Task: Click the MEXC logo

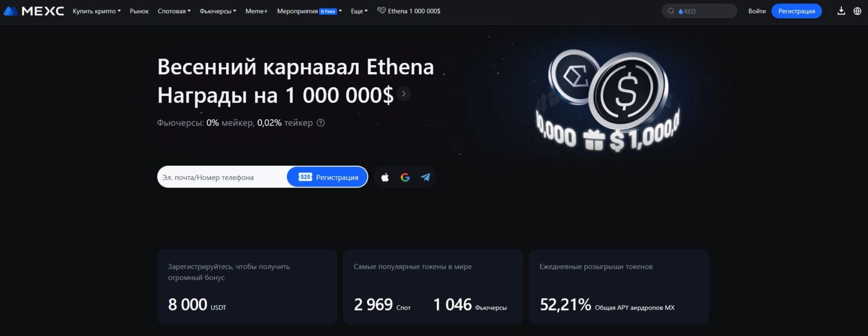Action: pyautogui.click(x=34, y=11)
